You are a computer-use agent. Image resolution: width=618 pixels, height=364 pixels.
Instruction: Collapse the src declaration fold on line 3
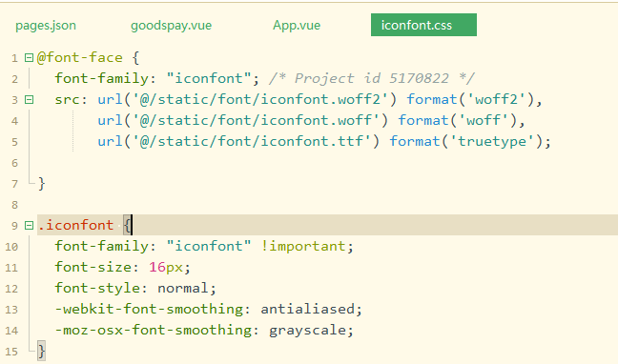pos(29,100)
